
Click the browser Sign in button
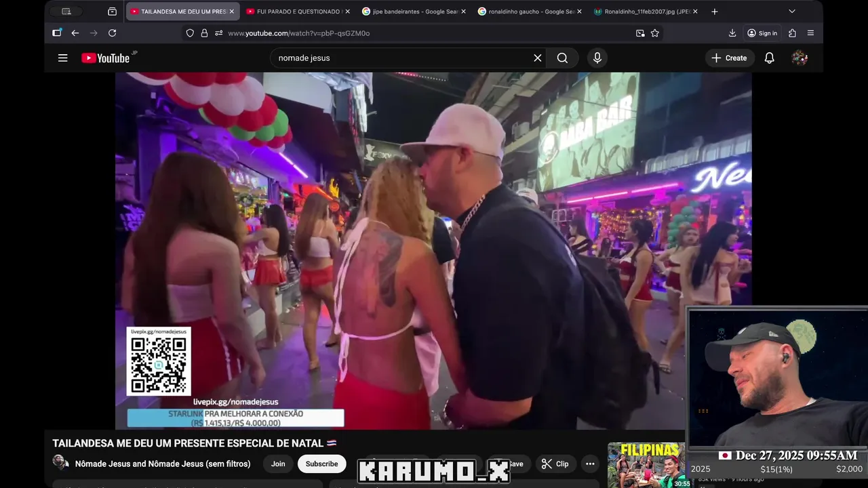pyautogui.click(x=762, y=33)
